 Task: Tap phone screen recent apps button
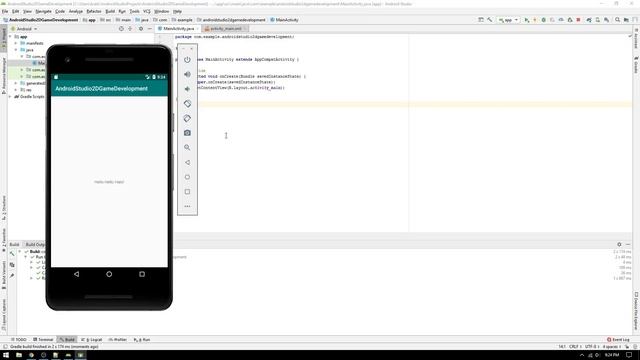142,274
